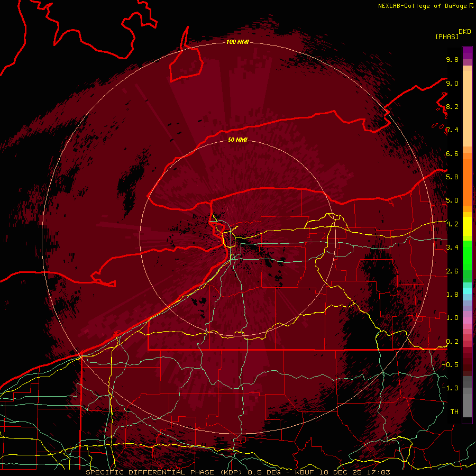Click the 9.8 value on the color scale
This screenshot has width=476, height=476.
(452, 59)
